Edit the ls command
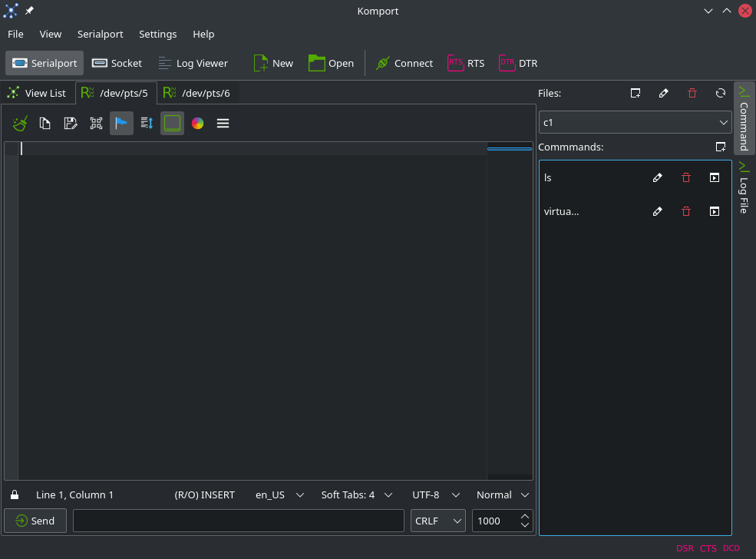The width and height of the screenshot is (756, 559). [x=658, y=177]
